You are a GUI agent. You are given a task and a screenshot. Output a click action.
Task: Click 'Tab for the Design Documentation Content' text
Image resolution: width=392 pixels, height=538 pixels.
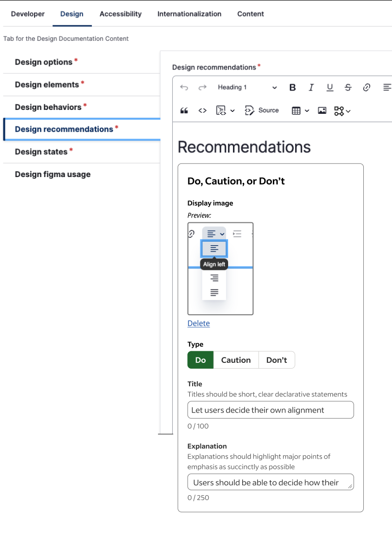coord(66,39)
